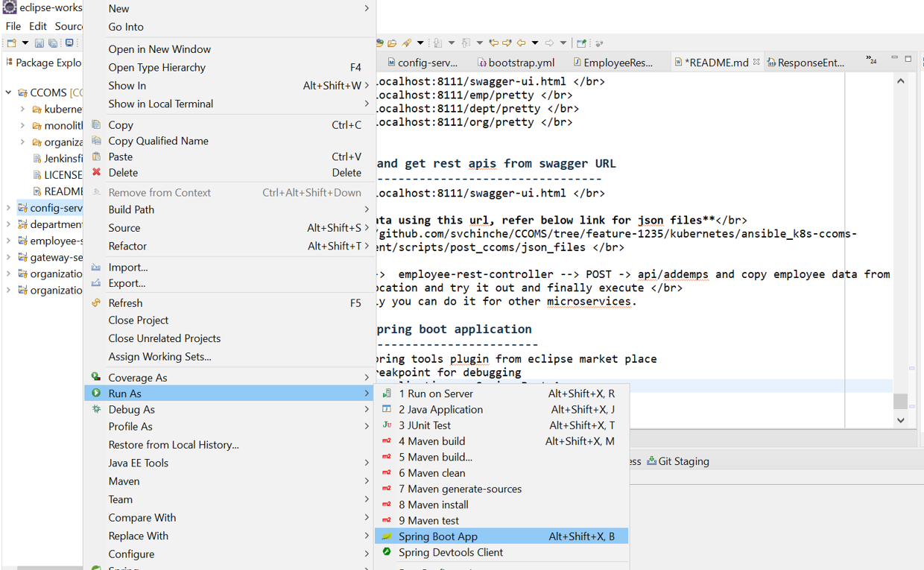Open the Forward history dropdown arrow
Screen dimensions: 924x570
point(563,43)
